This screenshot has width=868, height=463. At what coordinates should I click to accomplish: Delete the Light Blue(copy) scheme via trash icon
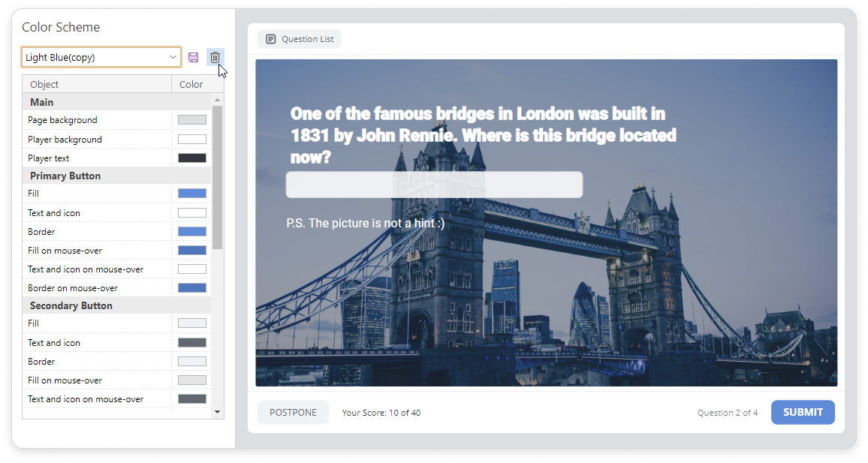[x=215, y=58]
